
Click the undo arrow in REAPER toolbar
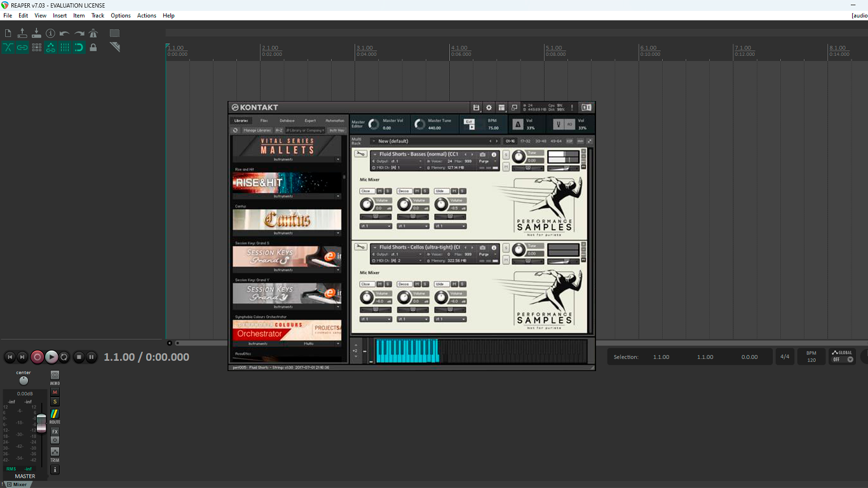coord(64,33)
